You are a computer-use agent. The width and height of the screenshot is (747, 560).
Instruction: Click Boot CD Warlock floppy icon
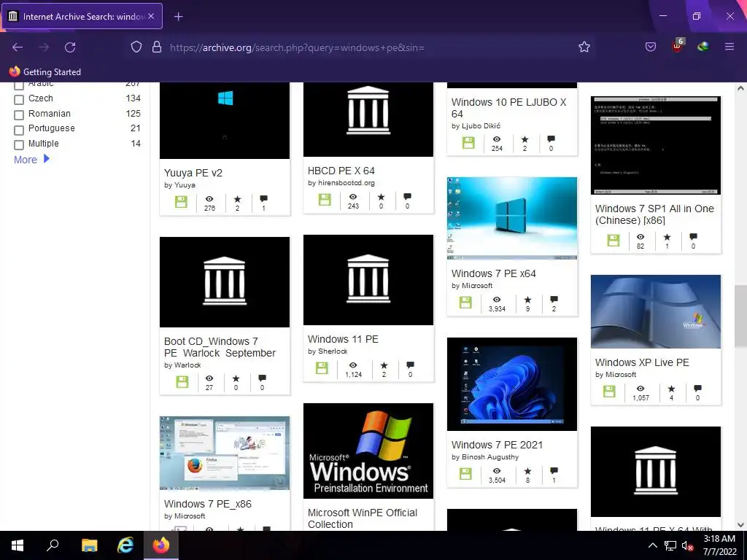[x=182, y=381]
